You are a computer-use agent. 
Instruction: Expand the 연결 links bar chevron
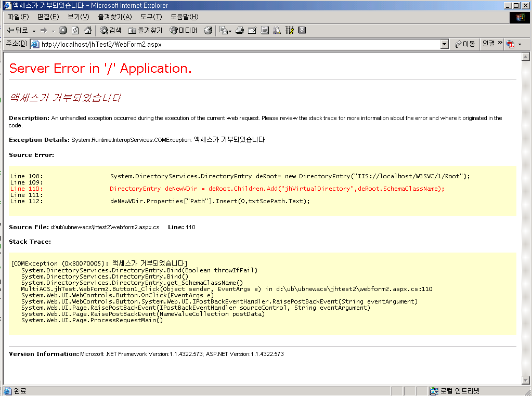click(500, 43)
